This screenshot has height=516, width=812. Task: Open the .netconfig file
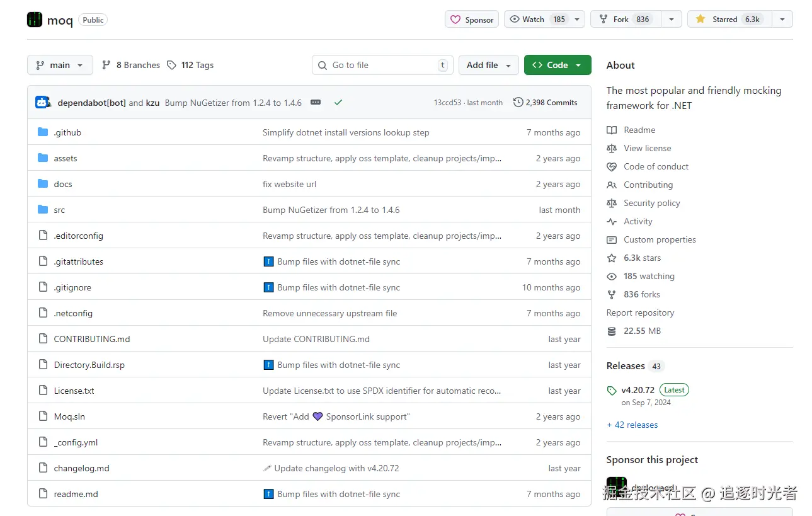pos(73,313)
